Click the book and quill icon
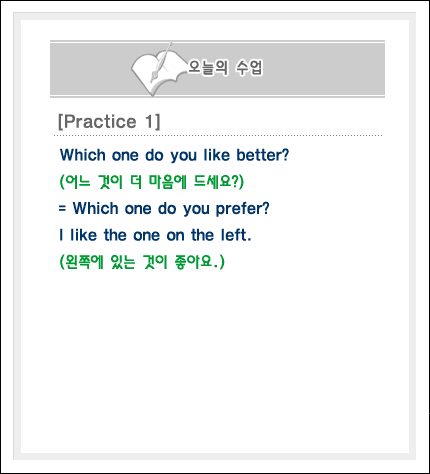Image resolution: width=430 pixels, height=474 pixels. (158, 70)
